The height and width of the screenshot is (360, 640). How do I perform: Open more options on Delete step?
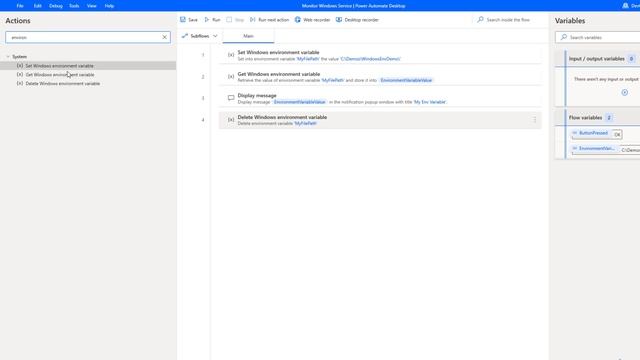(534, 120)
